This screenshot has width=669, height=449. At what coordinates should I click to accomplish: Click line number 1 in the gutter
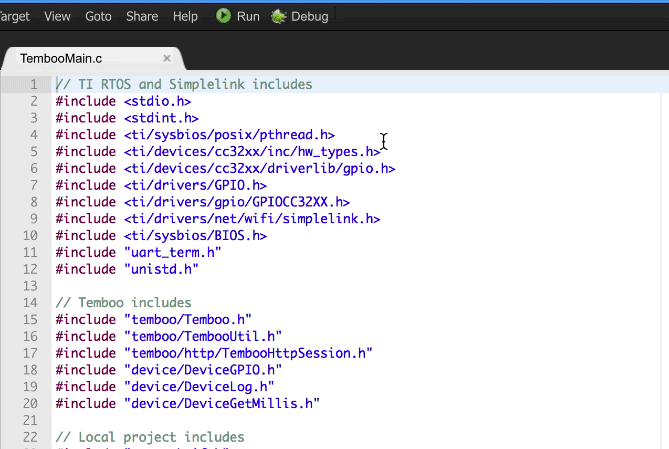[x=34, y=85]
